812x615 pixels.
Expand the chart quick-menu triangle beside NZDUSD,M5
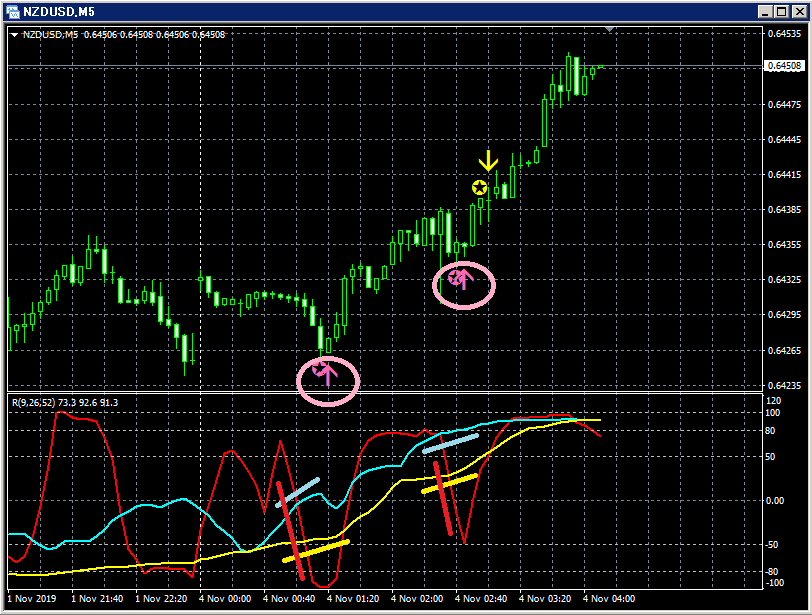coord(14,35)
